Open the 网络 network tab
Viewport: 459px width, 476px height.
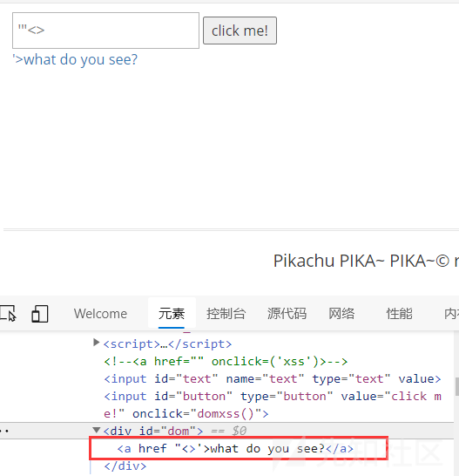tap(341, 314)
